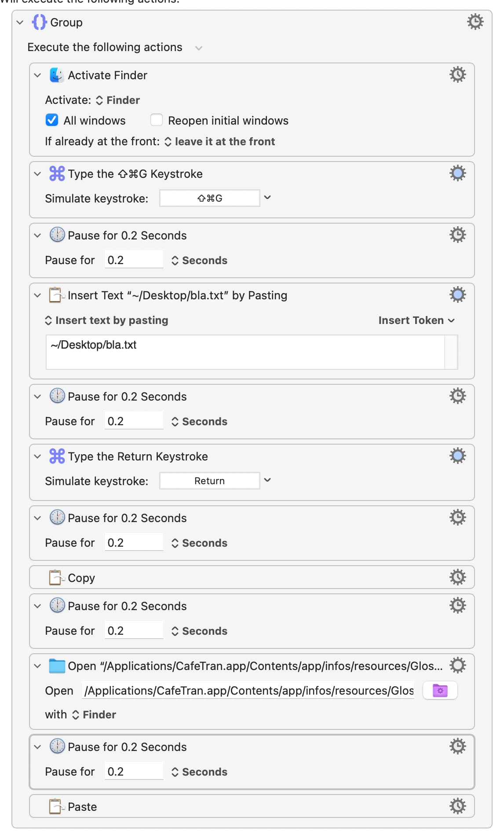Open the Return keystroke dropdown arrow
The width and height of the screenshot is (504, 839).
pyautogui.click(x=267, y=480)
